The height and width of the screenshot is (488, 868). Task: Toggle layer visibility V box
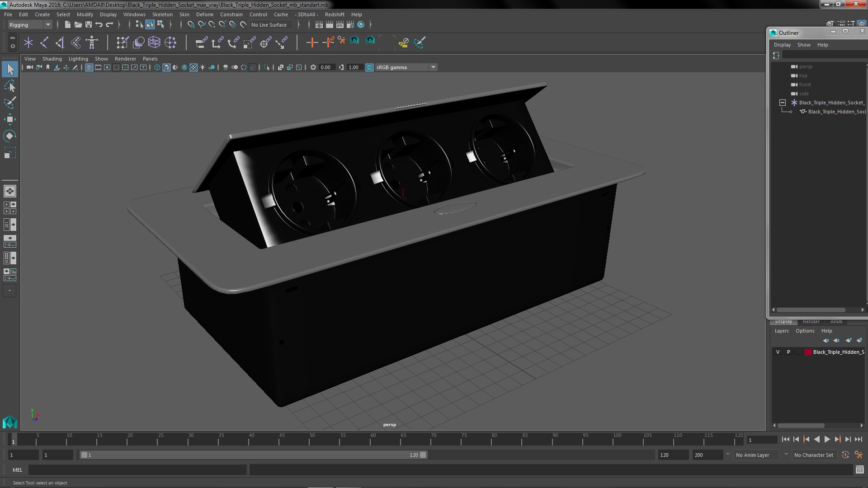point(778,352)
